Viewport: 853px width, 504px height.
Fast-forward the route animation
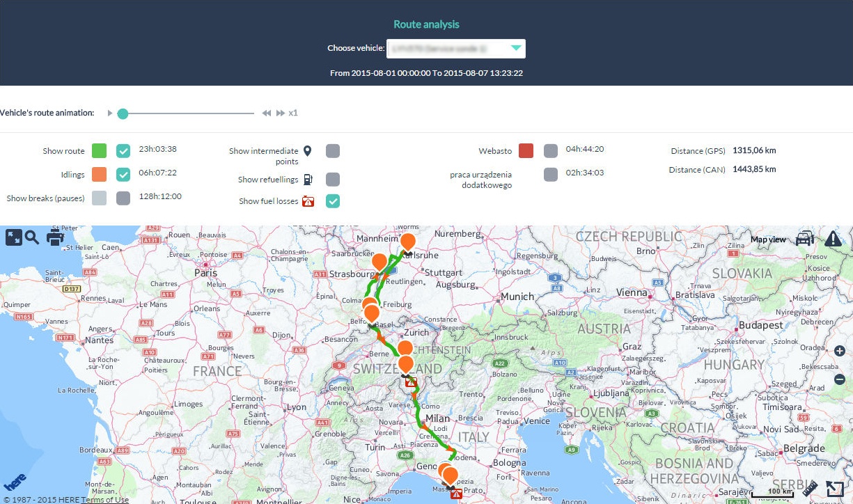point(280,113)
